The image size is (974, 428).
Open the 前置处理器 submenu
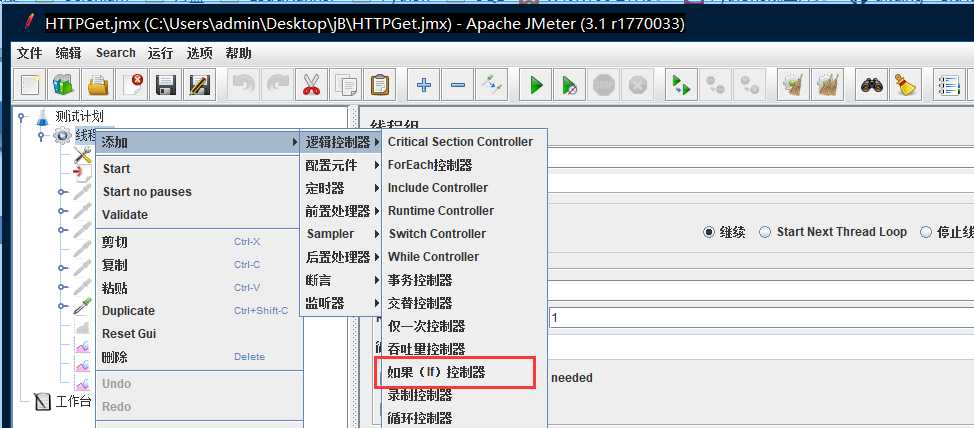[342, 211]
